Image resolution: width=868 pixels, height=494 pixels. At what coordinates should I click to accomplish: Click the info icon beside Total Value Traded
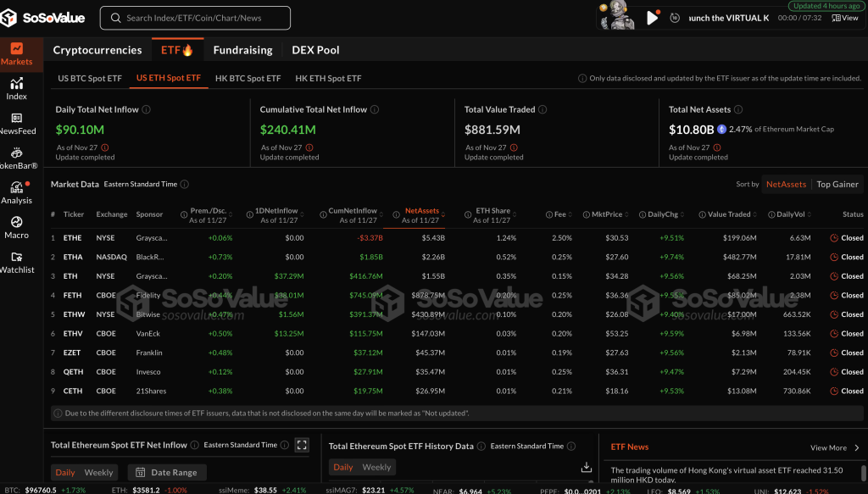coord(542,109)
